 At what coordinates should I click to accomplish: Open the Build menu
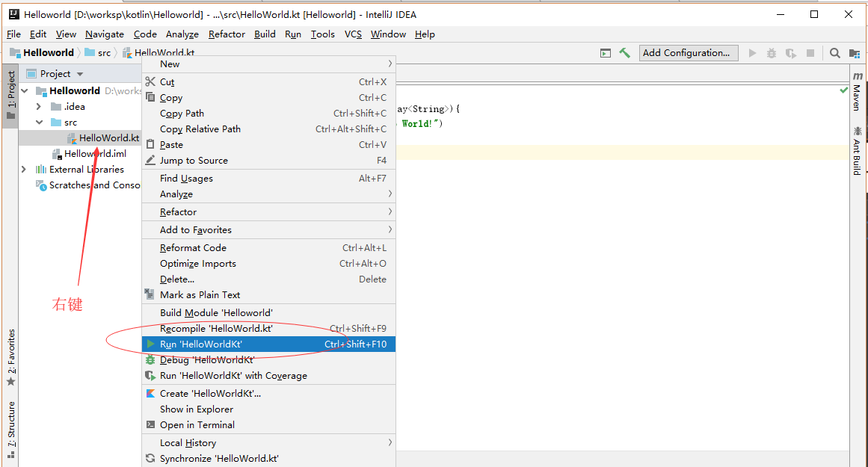click(265, 34)
